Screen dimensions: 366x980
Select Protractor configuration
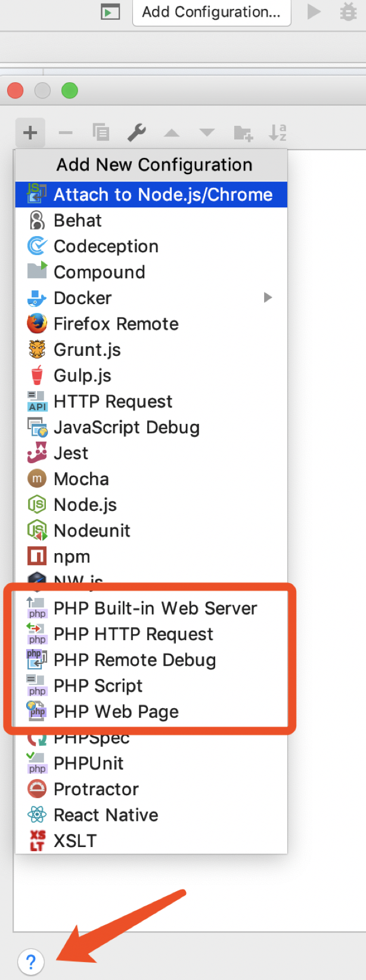(x=151, y=789)
